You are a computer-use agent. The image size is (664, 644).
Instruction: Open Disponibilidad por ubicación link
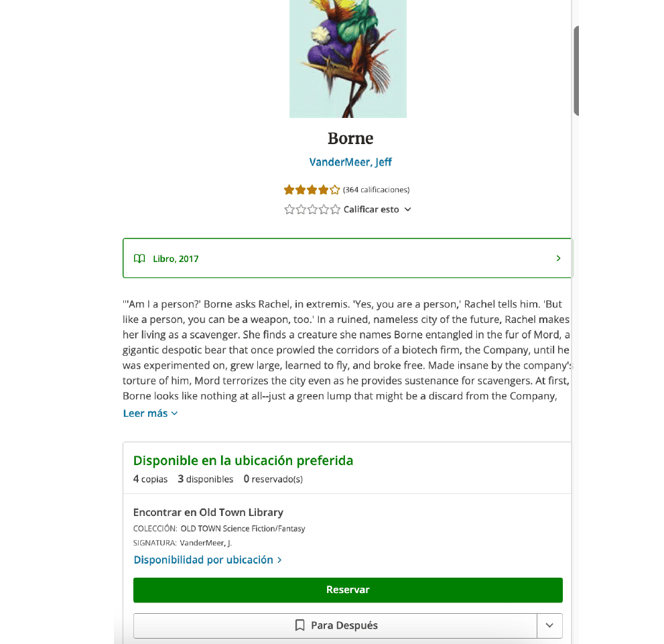(x=208, y=560)
